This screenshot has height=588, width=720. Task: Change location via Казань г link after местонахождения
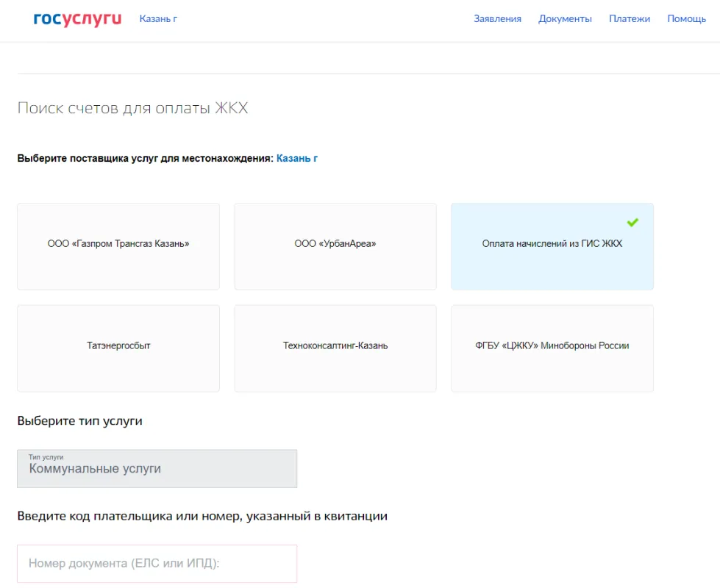(x=296, y=158)
